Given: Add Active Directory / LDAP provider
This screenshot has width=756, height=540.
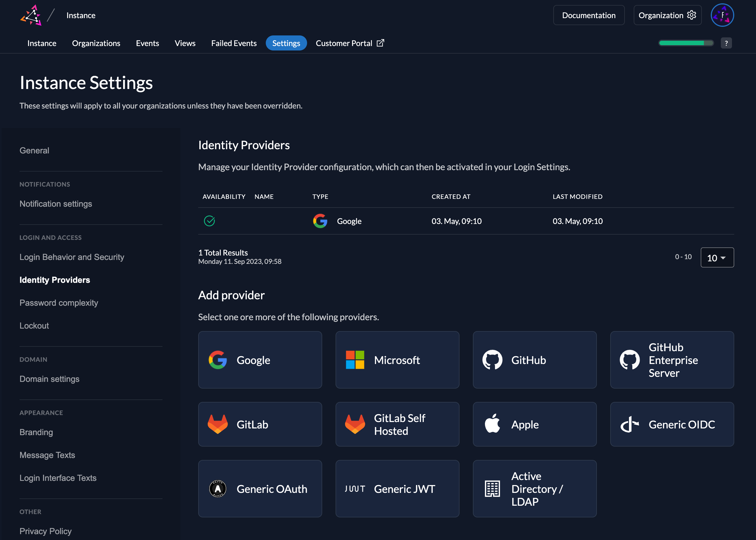Looking at the screenshot, I should (x=534, y=489).
